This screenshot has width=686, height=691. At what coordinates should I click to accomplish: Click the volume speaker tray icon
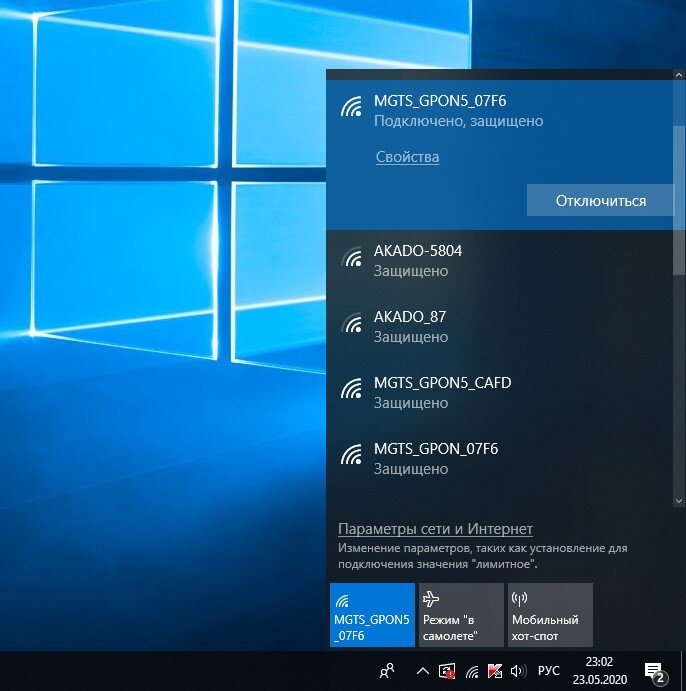pyautogui.click(x=518, y=671)
